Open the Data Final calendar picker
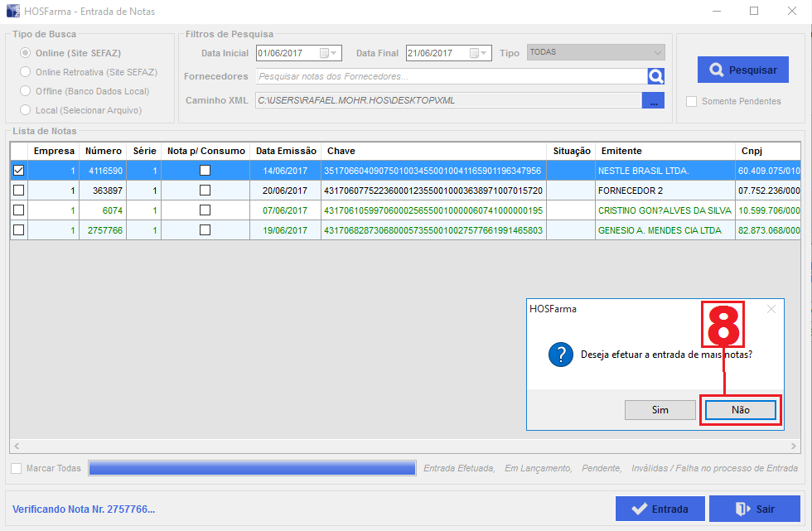Viewport: 812px width, 531px height. point(475,53)
